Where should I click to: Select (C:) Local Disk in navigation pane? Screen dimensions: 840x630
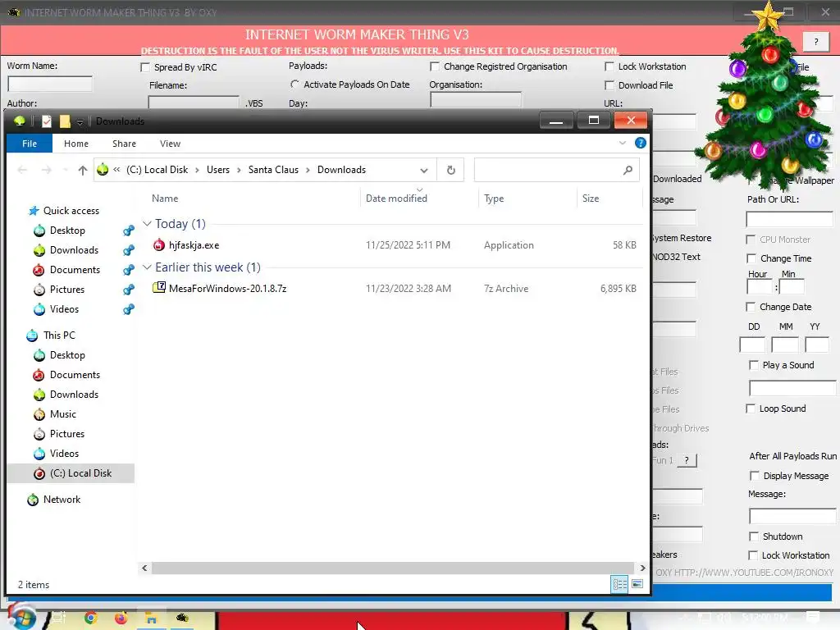[80, 473]
